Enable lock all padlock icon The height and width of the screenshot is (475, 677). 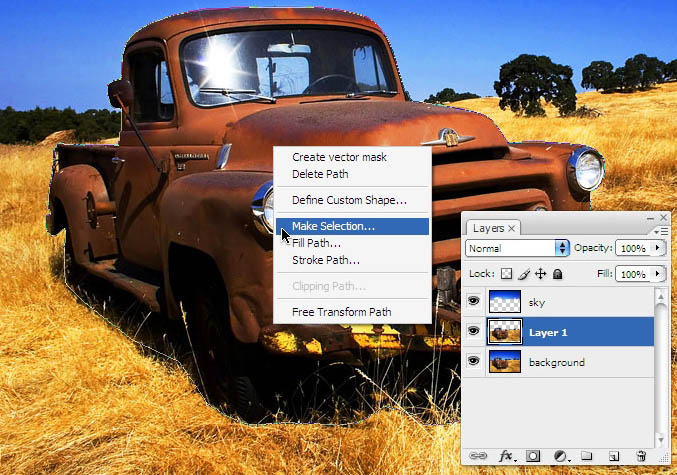[557, 274]
